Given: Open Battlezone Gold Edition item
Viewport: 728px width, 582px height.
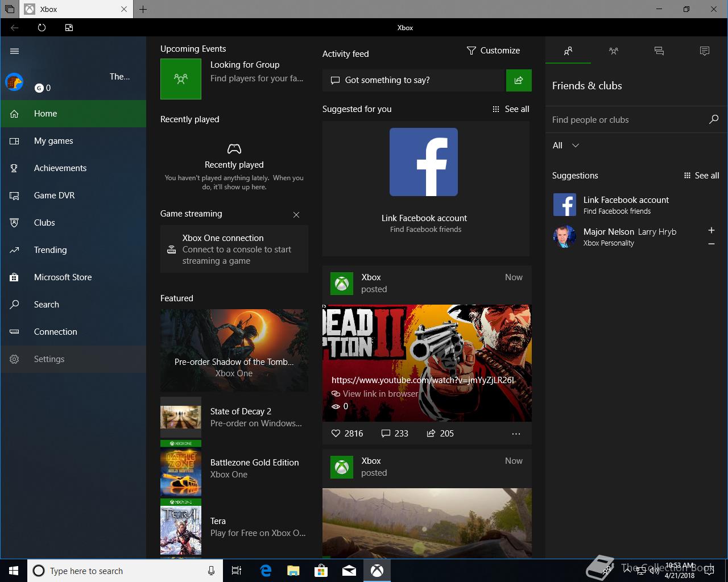Looking at the screenshot, I should (234, 468).
